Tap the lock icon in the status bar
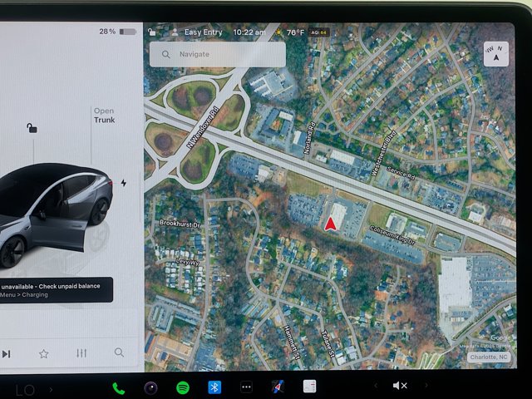This screenshot has height=399, width=532. coord(151,32)
